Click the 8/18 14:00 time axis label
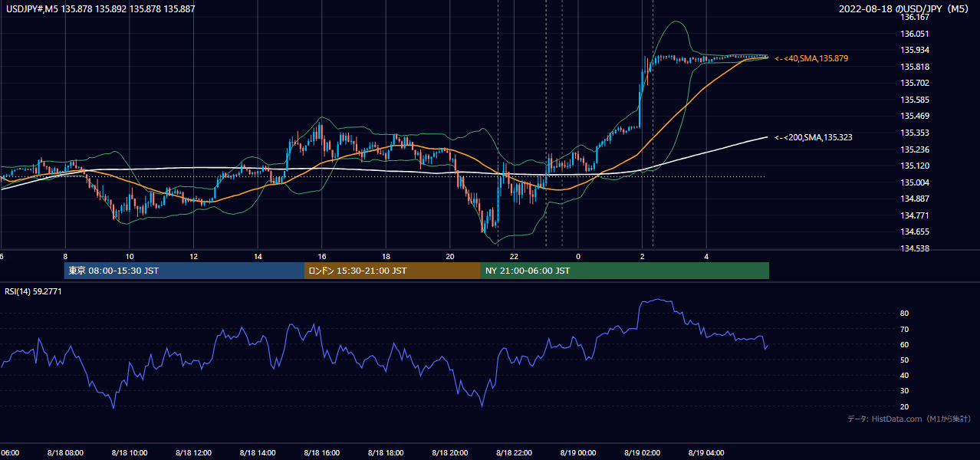980x460 pixels. coord(258,452)
